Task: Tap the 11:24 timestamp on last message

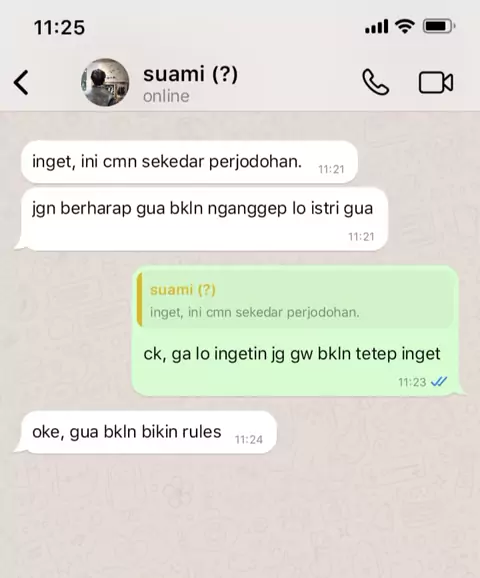Action: [249, 439]
